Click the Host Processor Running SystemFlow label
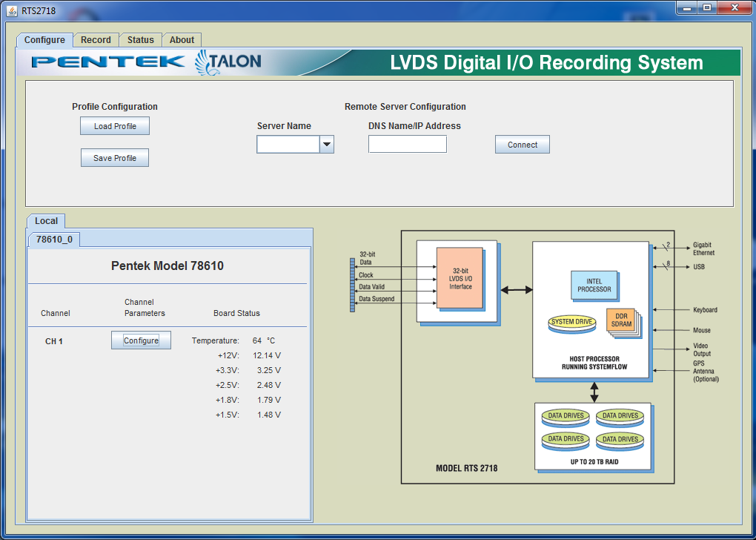The image size is (756, 540). click(594, 363)
